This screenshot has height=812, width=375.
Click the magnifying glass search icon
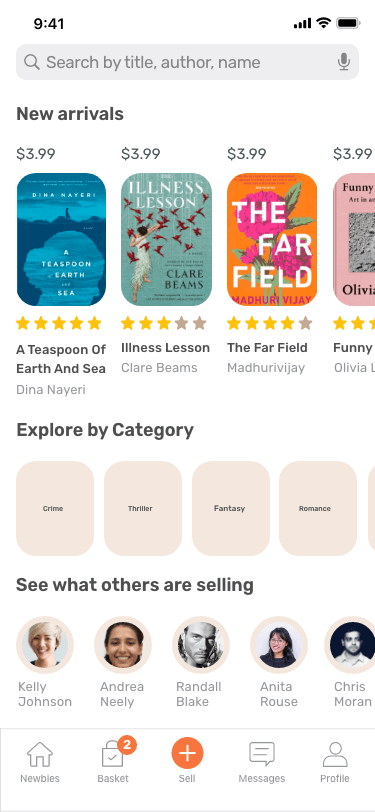[x=32, y=62]
